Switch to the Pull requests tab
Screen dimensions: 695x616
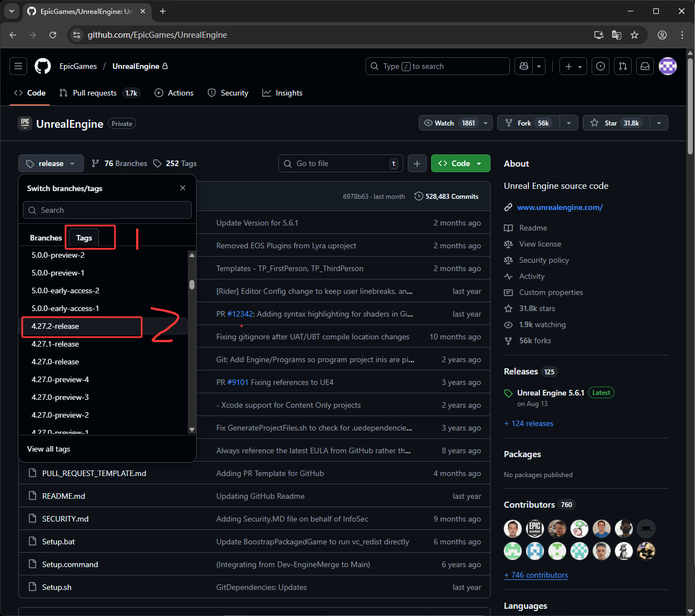pyautogui.click(x=99, y=93)
